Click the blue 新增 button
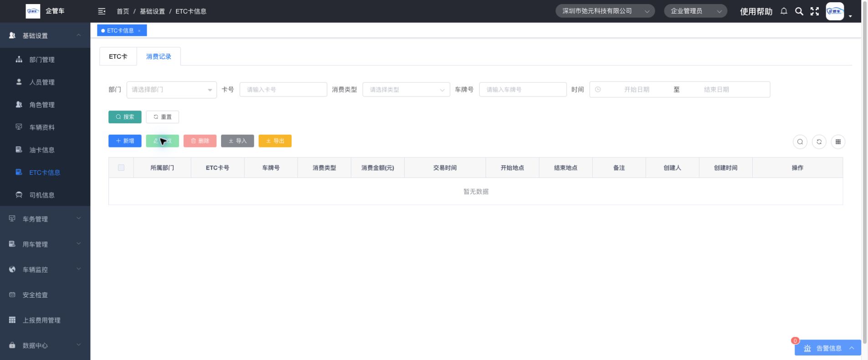Image resolution: width=868 pixels, height=360 pixels. 125,141
